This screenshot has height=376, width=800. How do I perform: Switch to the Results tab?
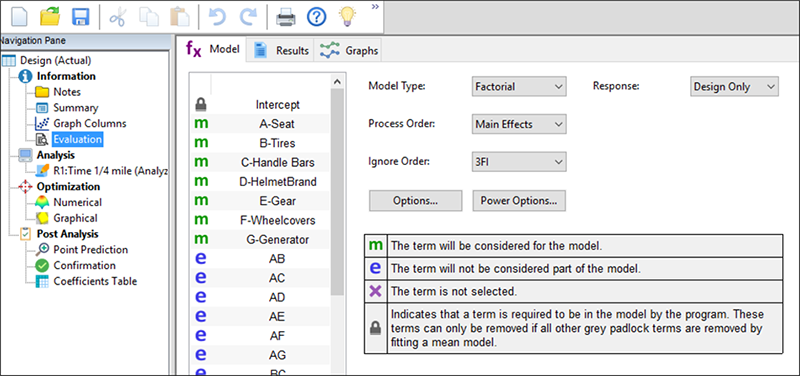(281, 51)
